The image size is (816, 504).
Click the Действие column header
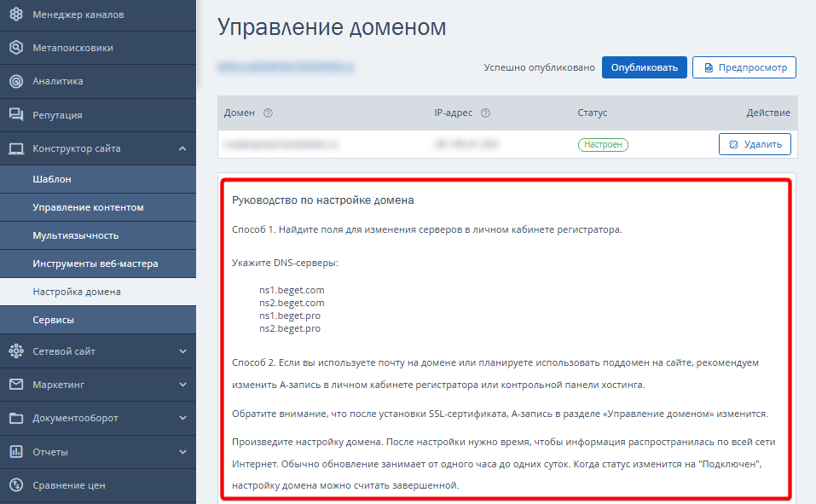point(768,113)
